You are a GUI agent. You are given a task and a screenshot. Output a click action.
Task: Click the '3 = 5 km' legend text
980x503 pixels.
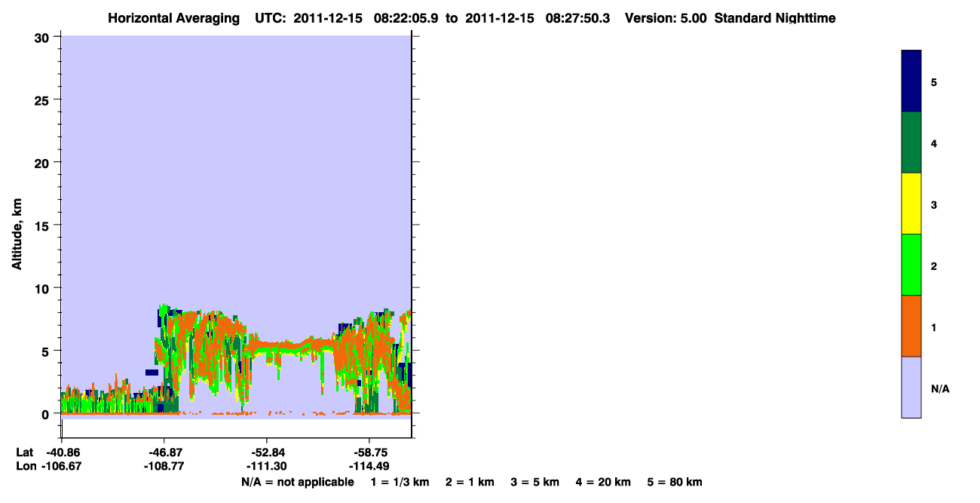coord(535,482)
